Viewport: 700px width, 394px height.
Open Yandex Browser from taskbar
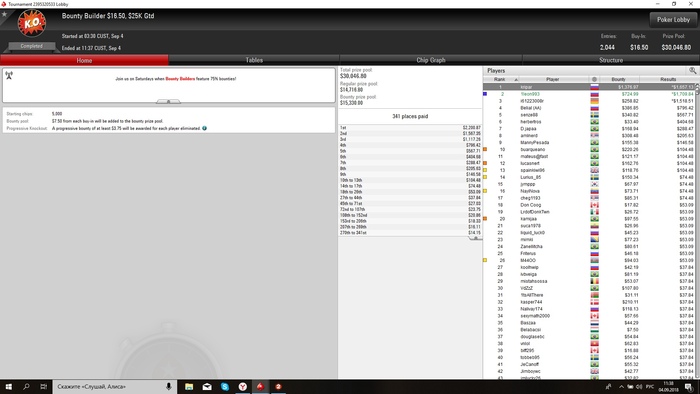tap(243, 386)
